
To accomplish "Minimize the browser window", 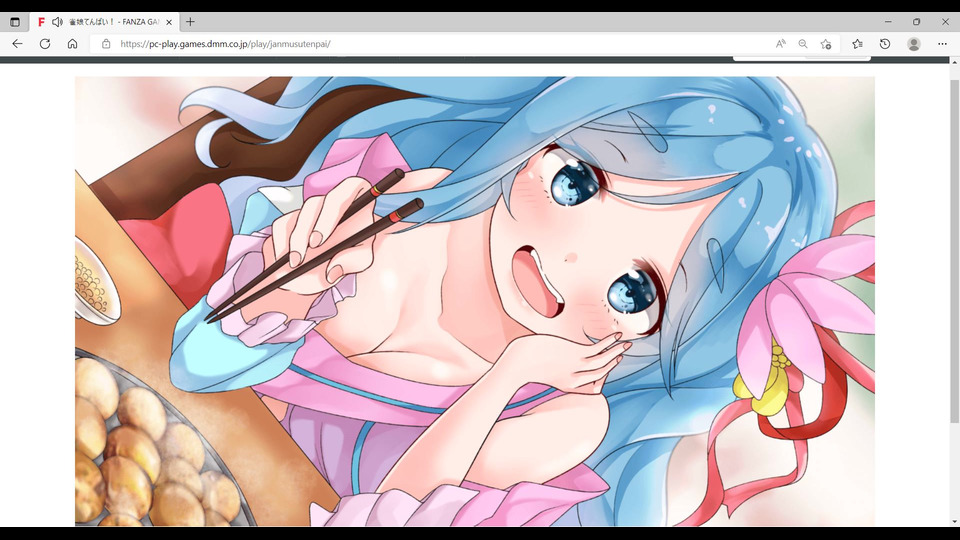I will point(888,21).
